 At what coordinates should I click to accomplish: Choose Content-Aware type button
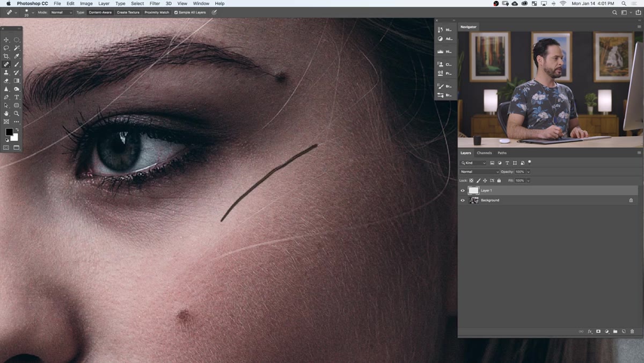coord(100,12)
